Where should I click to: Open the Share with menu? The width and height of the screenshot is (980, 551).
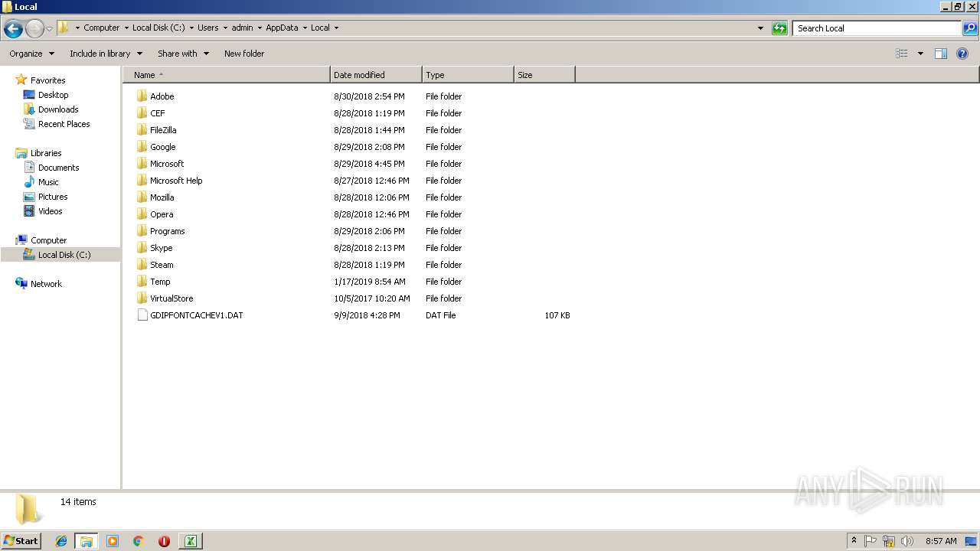click(183, 54)
